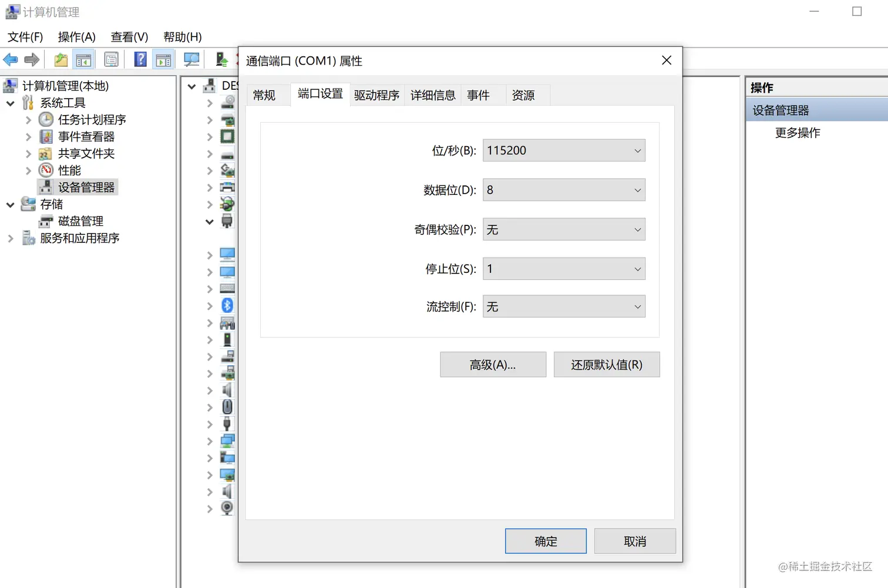Image resolution: width=888 pixels, height=588 pixels.
Task: Expand the 性能 tree node
Action: point(28,171)
